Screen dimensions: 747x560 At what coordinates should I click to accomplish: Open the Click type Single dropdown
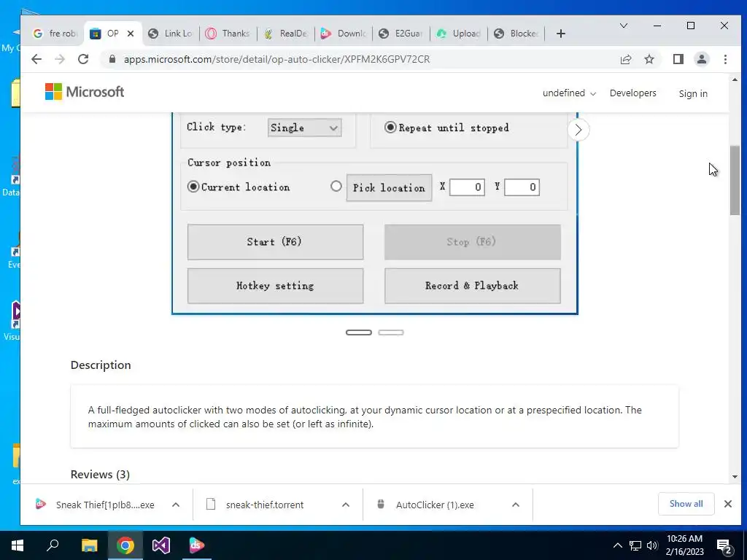(304, 128)
